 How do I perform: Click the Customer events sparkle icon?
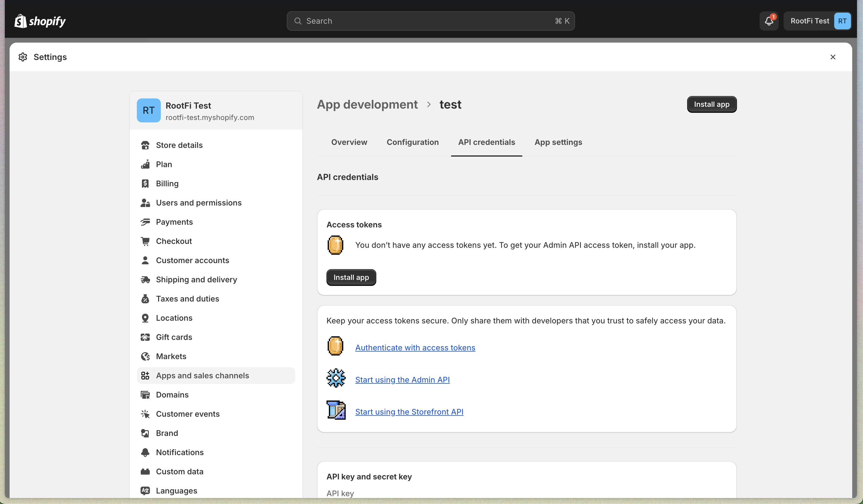click(x=145, y=414)
